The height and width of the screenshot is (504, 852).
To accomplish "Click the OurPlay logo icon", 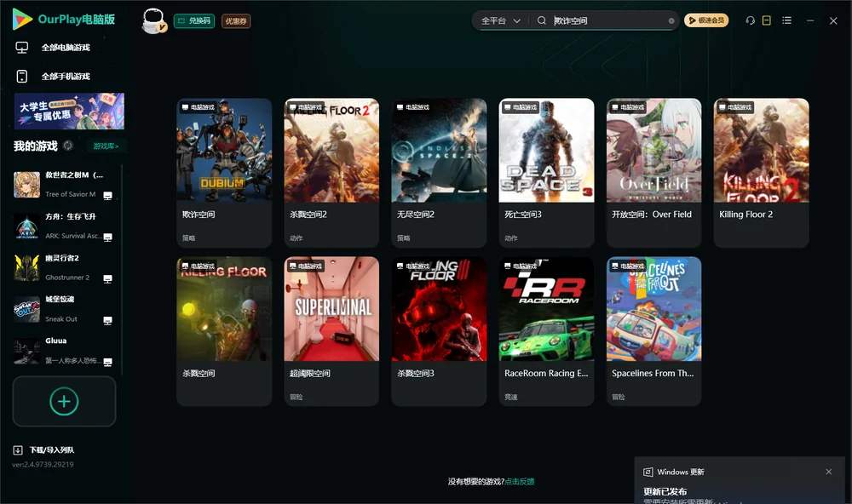I will coord(22,19).
